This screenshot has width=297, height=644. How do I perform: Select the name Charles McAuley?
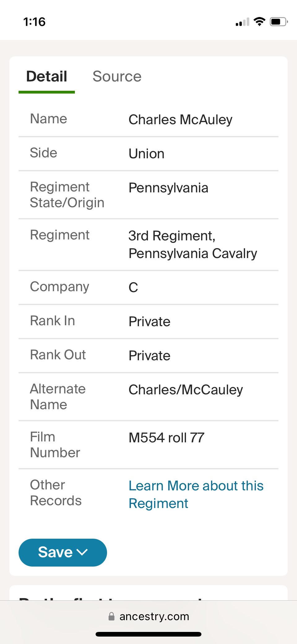[x=180, y=120]
